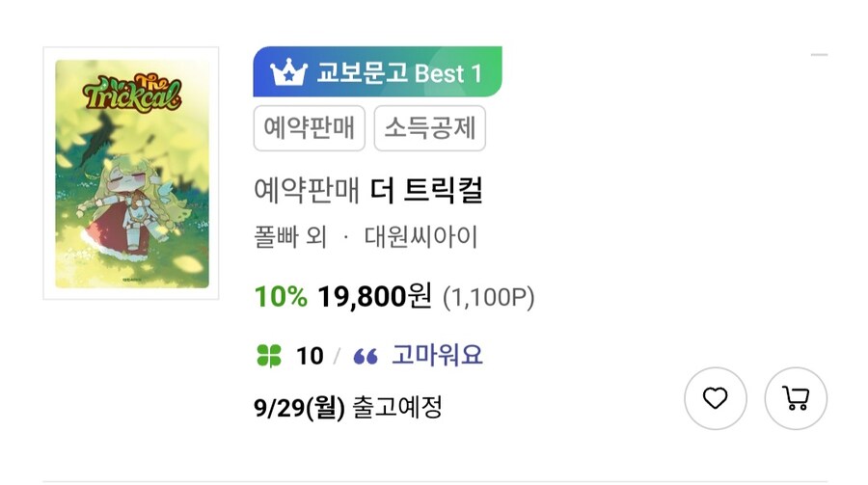Click the rating score 10

(x=310, y=356)
